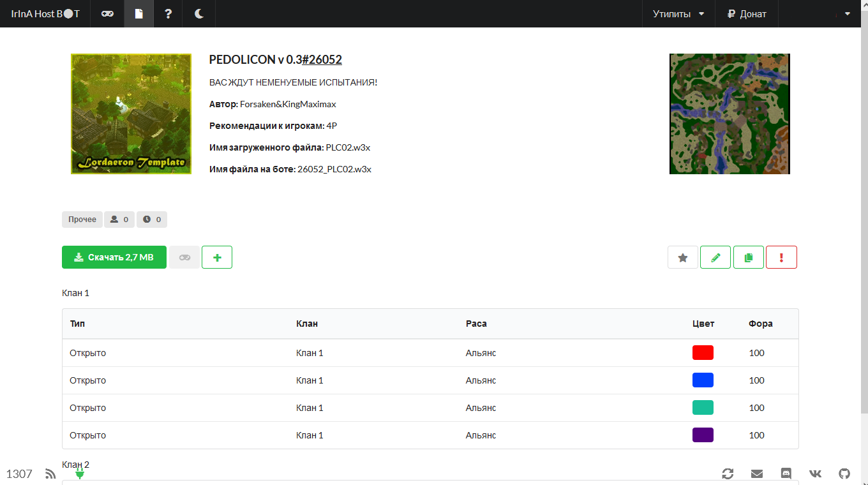Click the Тип column header
This screenshot has width=868, height=485.
tap(77, 324)
